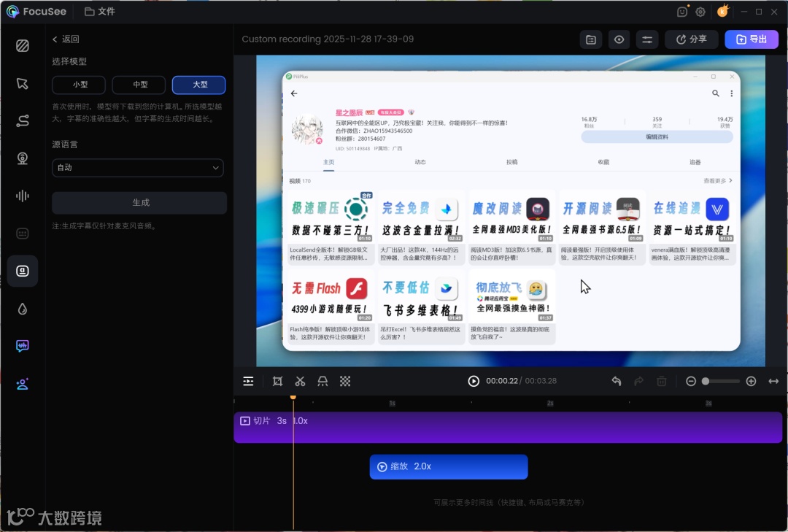Switch to 投稿 tab in preview
The image size is (788, 532).
(511, 162)
